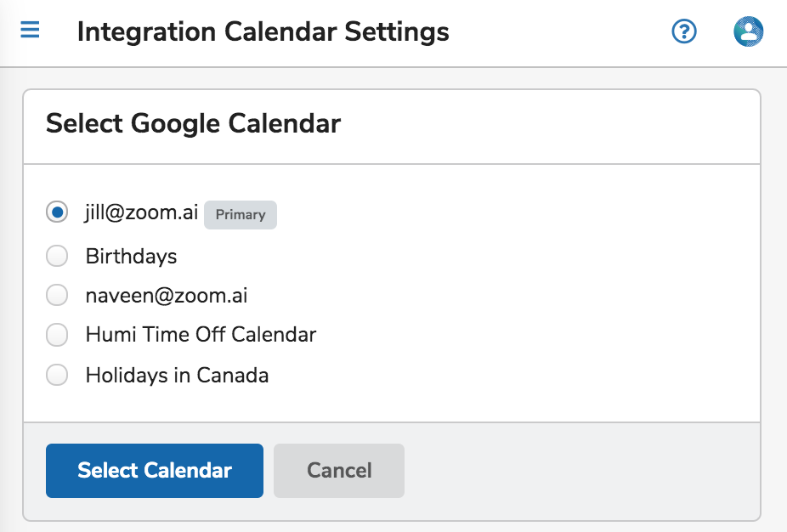The width and height of the screenshot is (787, 532).
Task: Confirm with the Select Calendar button
Action: pos(155,471)
